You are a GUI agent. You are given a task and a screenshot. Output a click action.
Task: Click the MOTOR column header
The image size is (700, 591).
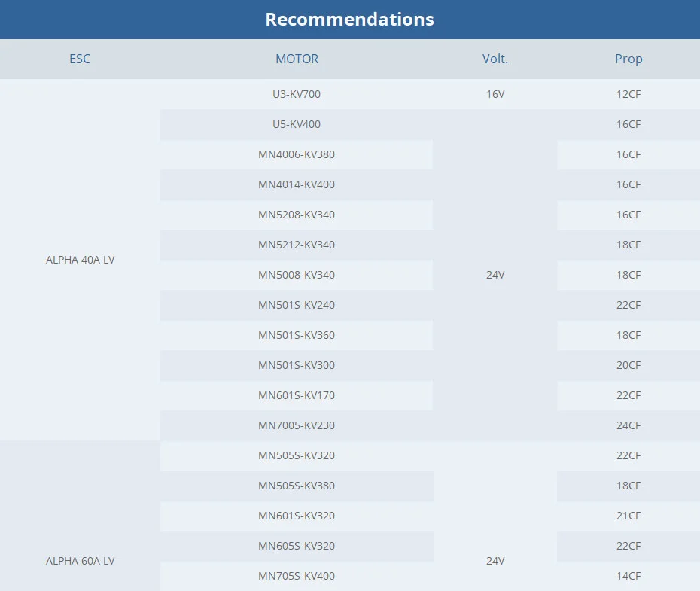click(x=297, y=59)
